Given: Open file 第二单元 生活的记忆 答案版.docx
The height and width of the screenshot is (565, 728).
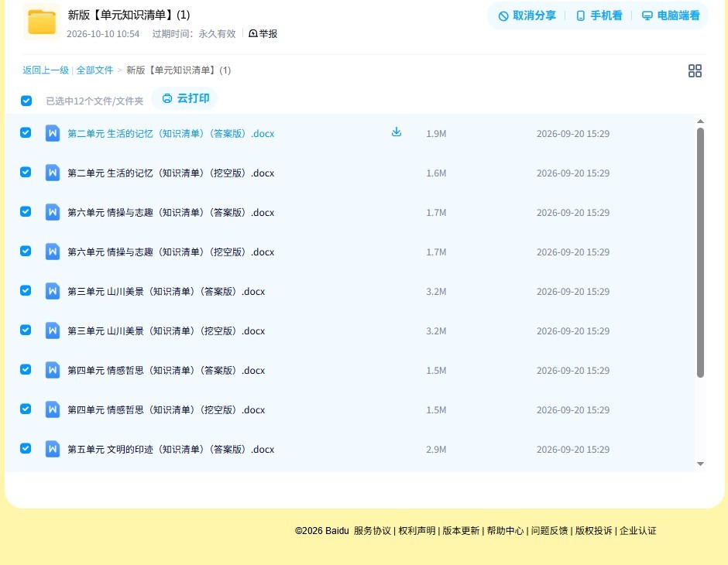Looking at the screenshot, I should tap(171, 134).
